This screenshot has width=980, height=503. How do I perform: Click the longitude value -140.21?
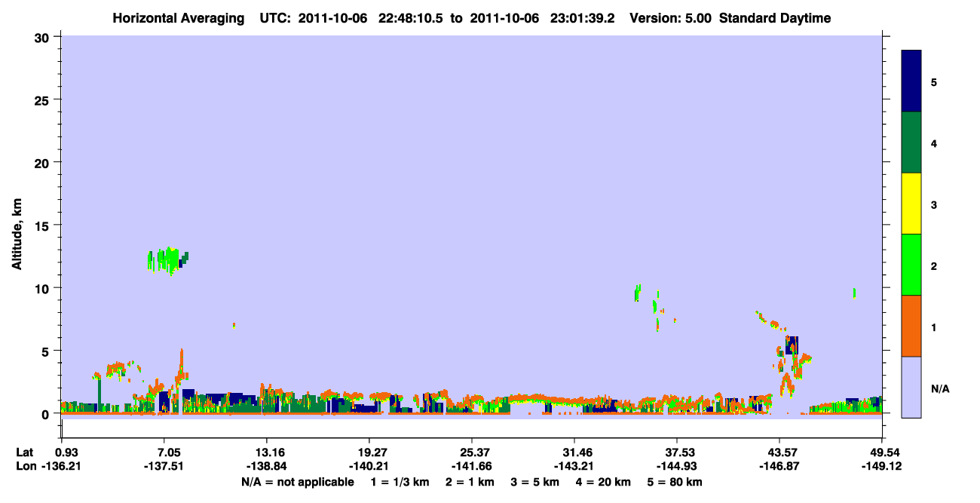tap(369, 467)
